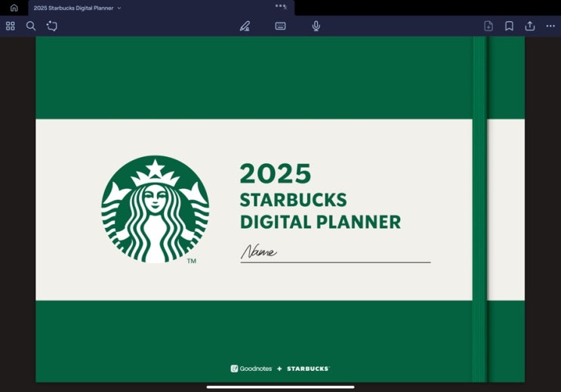Bookmark the current page

click(x=509, y=26)
